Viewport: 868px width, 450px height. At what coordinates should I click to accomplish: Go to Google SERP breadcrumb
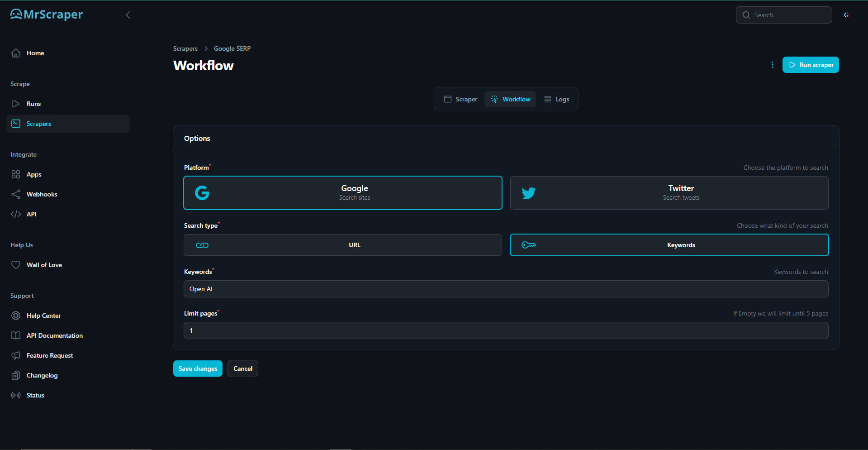[x=232, y=48]
